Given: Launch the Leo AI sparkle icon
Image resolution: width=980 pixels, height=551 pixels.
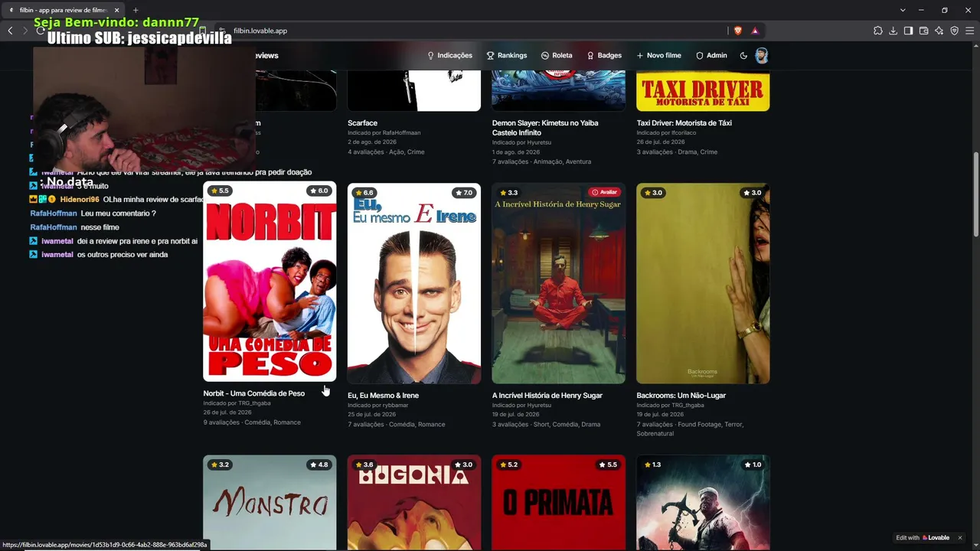Looking at the screenshot, I should click(x=939, y=31).
